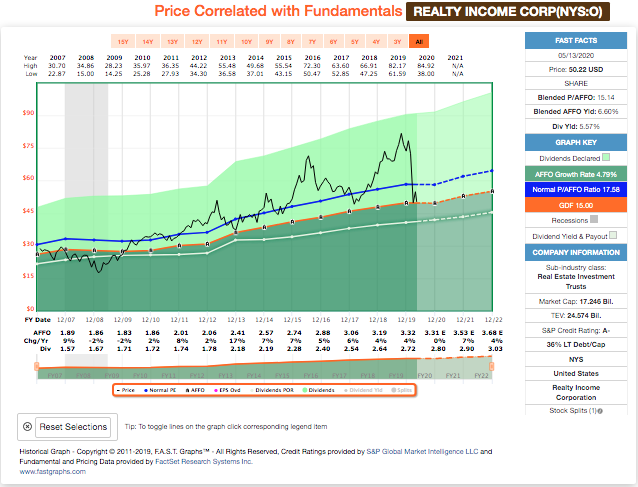This screenshot has height=487, width=638.
Task: Click the 2019 high value 82.17
Action: click(398, 66)
